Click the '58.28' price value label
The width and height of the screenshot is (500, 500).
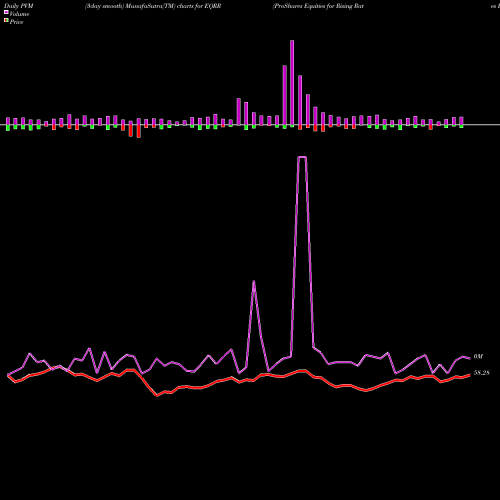pyautogui.click(x=482, y=373)
